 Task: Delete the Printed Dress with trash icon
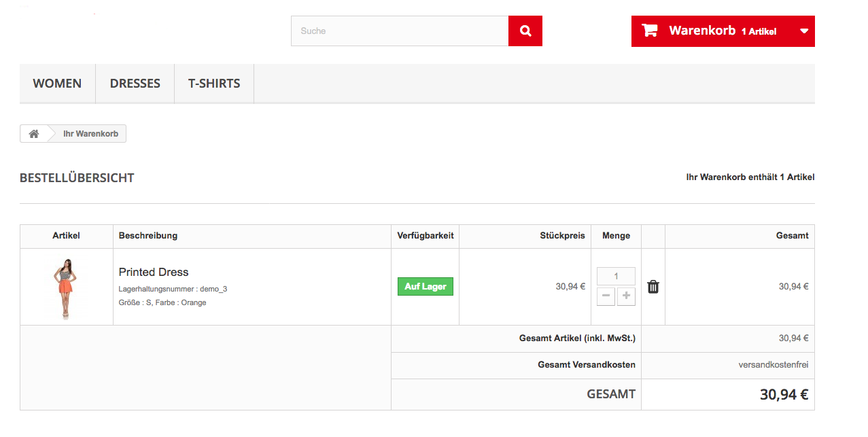pyautogui.click(x=653, y=287)
